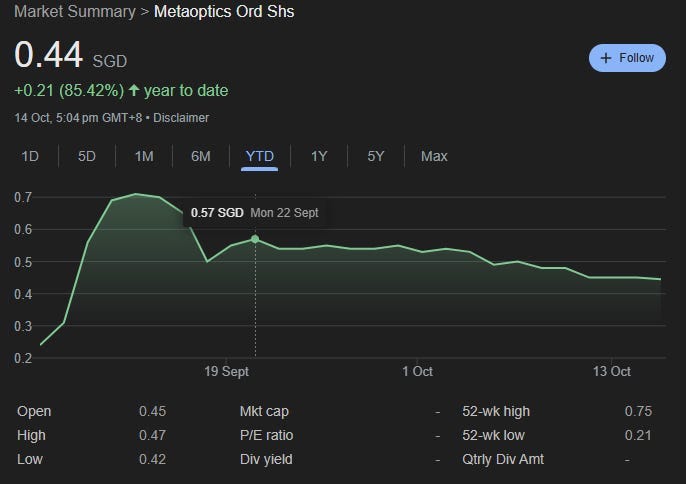
Task: Click the 14 Oct, 5:04 pm timestamp
Action: tap(78, 118)
